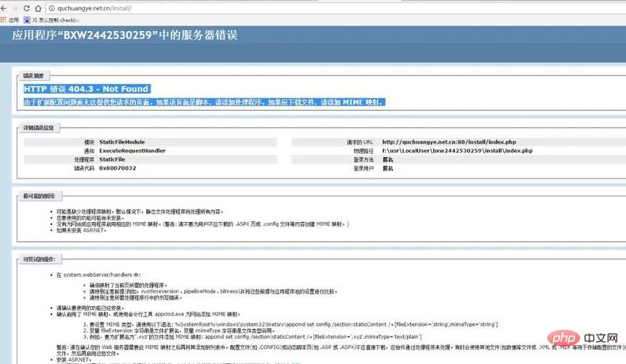Open the JS checkbox bookmark
The height and width of the screenshot is (364, 626).
point(54,19)
